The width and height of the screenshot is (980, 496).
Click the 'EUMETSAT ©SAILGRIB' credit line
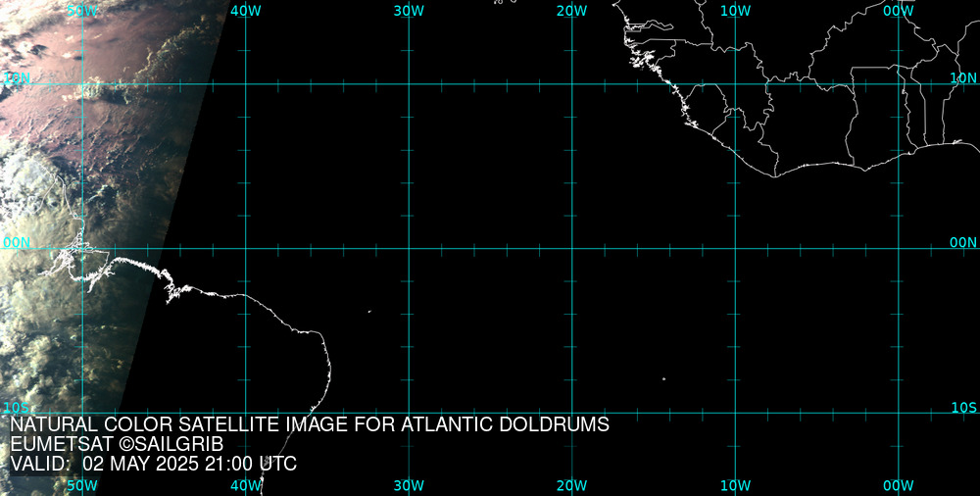(x=117, y=444)
